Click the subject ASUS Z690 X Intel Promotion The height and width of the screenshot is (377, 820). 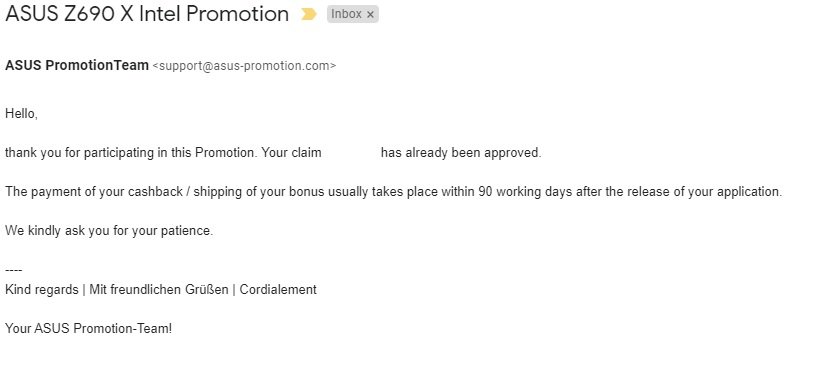point(147,14)
